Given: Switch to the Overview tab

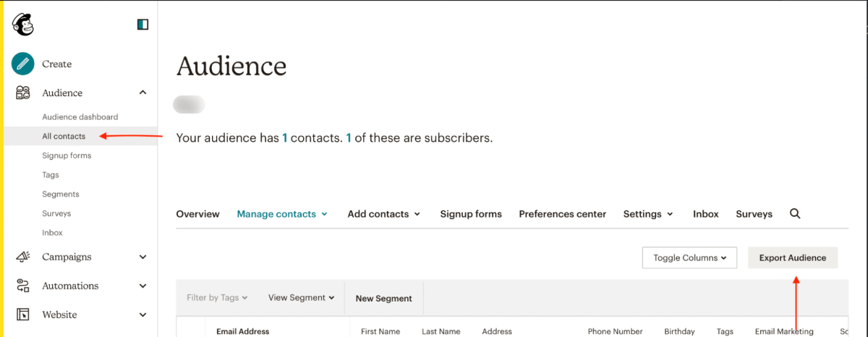Looking at the screenshot, I should (x=197, y=214).
